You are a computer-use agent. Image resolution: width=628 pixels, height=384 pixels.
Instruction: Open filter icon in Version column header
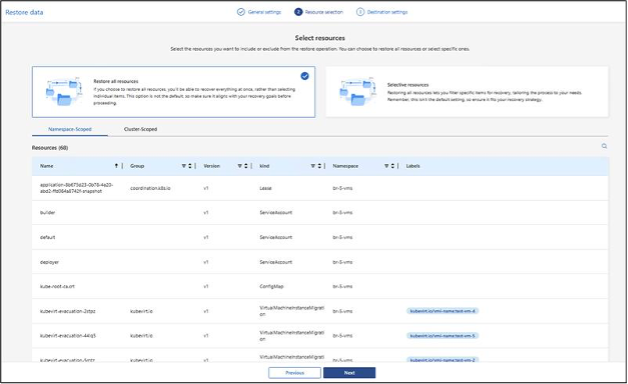click(x=240, y=166)
